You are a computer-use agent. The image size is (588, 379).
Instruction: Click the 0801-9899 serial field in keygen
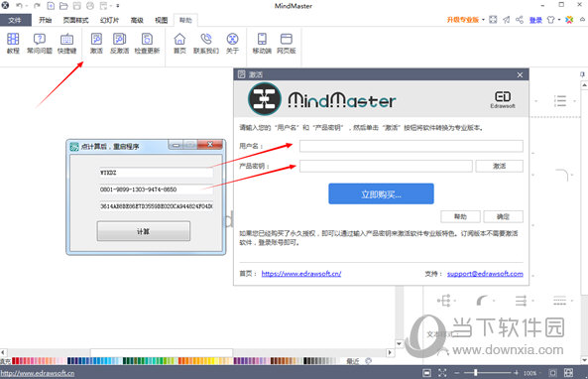[x=156, y=189]
